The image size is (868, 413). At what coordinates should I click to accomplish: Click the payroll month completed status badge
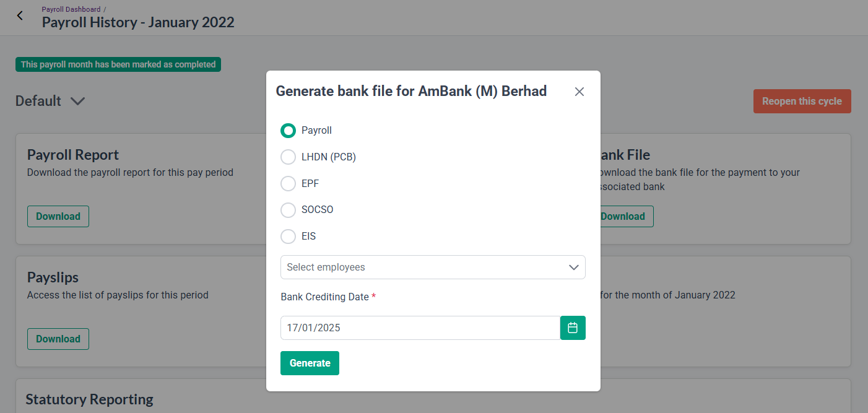(x=118, y=64)
